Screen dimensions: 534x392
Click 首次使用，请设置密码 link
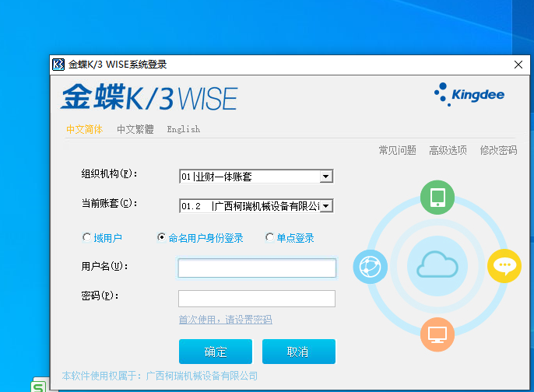[226, 320]
